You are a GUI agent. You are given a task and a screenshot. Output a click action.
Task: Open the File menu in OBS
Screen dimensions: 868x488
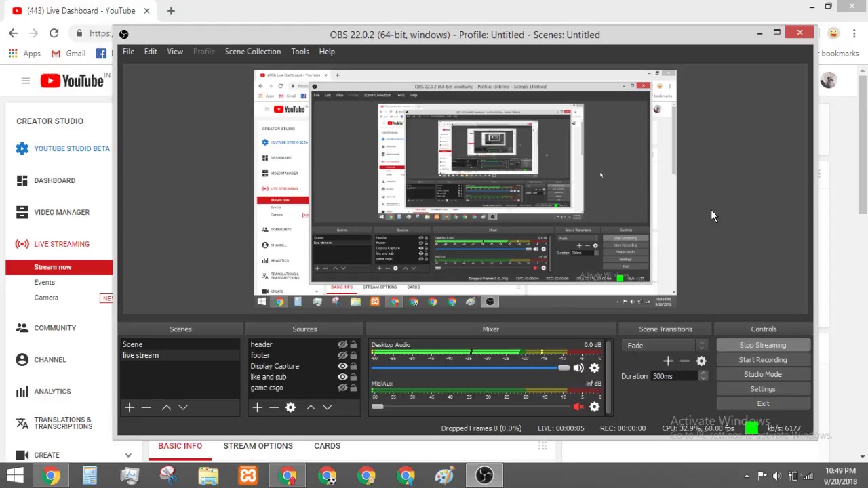[x=128, y=52]
